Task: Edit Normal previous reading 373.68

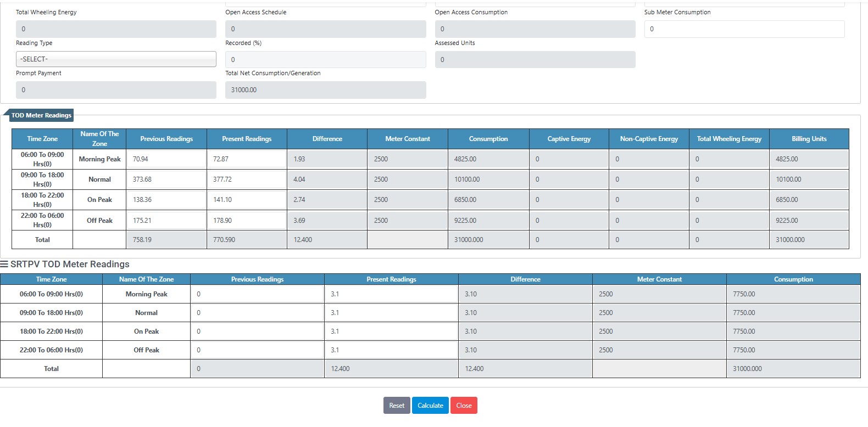Action: click(166, 179)
